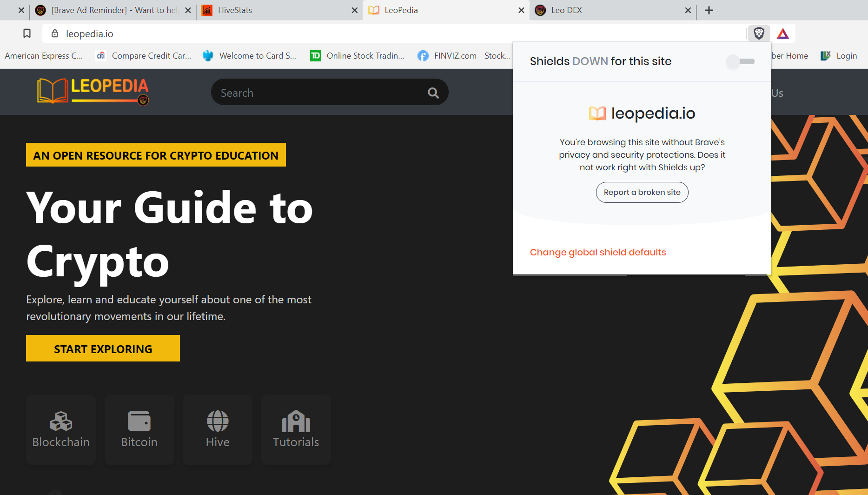The width and height of the screenshot is (868, 495).
Task: Close the HiveStats tab
Action: [355, 10]
